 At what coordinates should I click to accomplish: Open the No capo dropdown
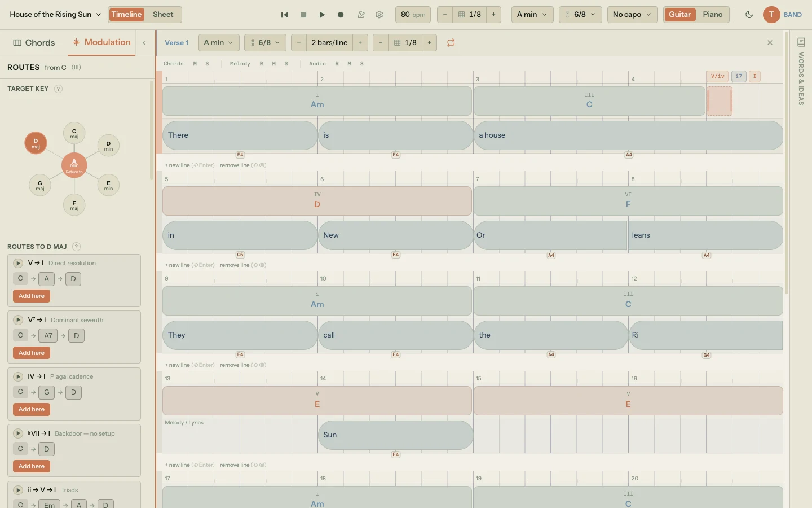click(631, 15)
